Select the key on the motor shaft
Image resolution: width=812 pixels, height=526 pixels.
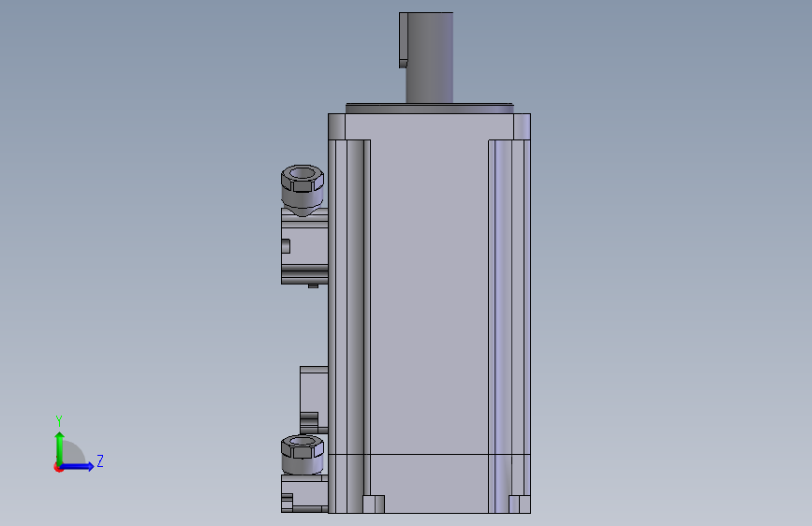403,40
